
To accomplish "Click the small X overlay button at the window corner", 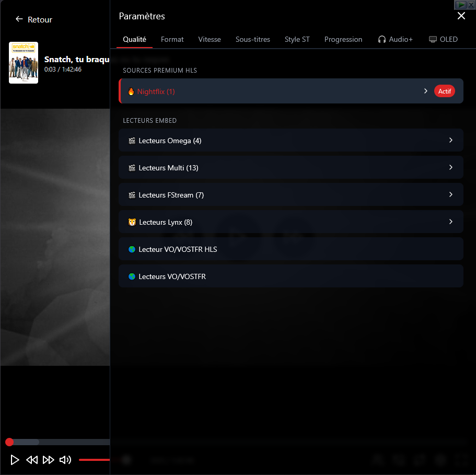I will [x=471, y=5].
